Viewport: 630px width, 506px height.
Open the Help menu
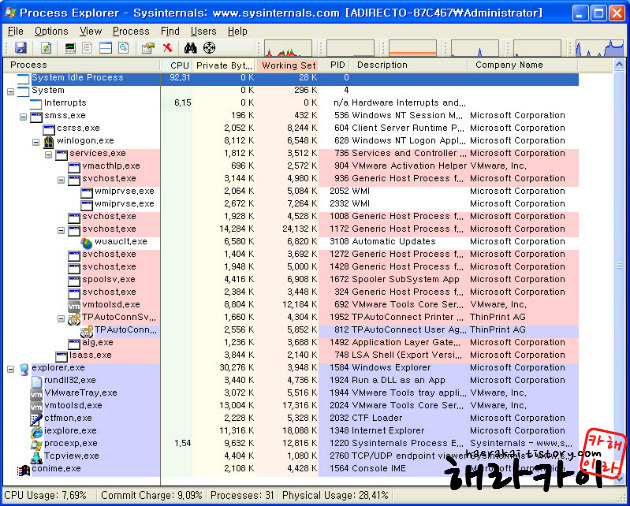tap(237, 31)
